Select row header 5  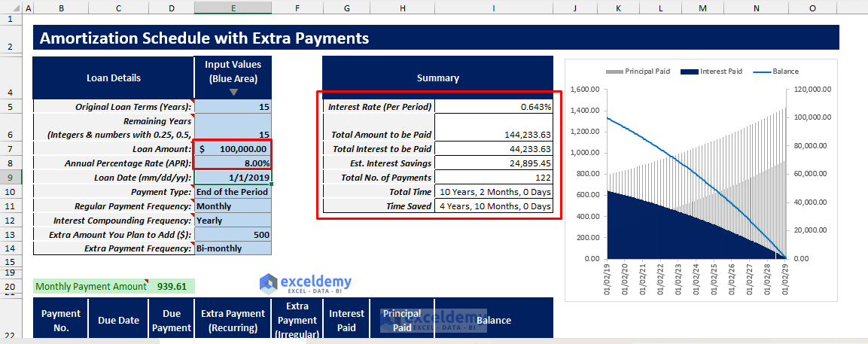click(11, 107)
